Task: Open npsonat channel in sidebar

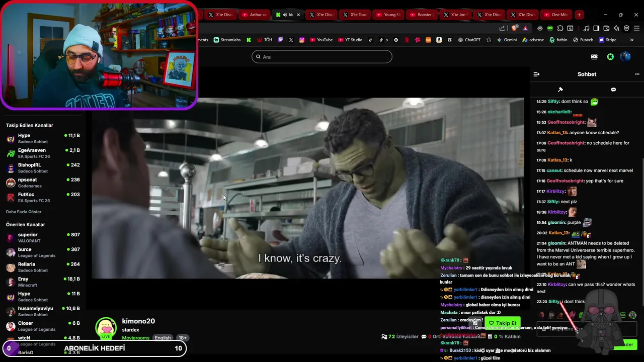Action: pyautogui.click(x=43, y=183)
